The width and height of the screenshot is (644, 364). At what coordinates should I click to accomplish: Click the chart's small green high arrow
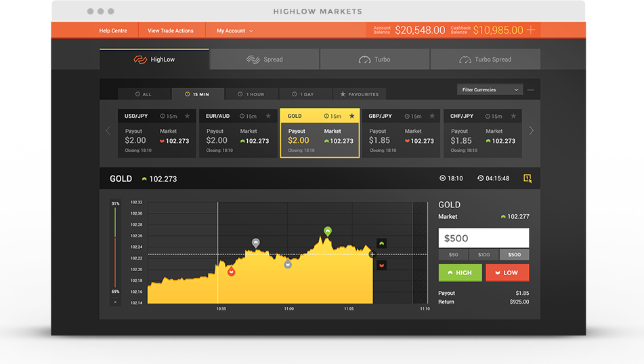click(381, 243)
